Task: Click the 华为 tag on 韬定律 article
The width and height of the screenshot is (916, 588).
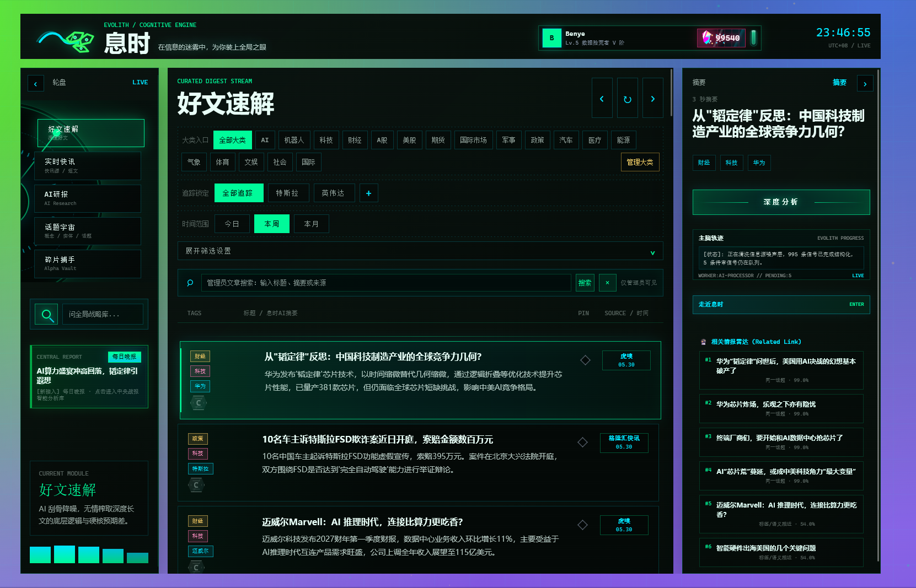Action: (x=200, y=386)
